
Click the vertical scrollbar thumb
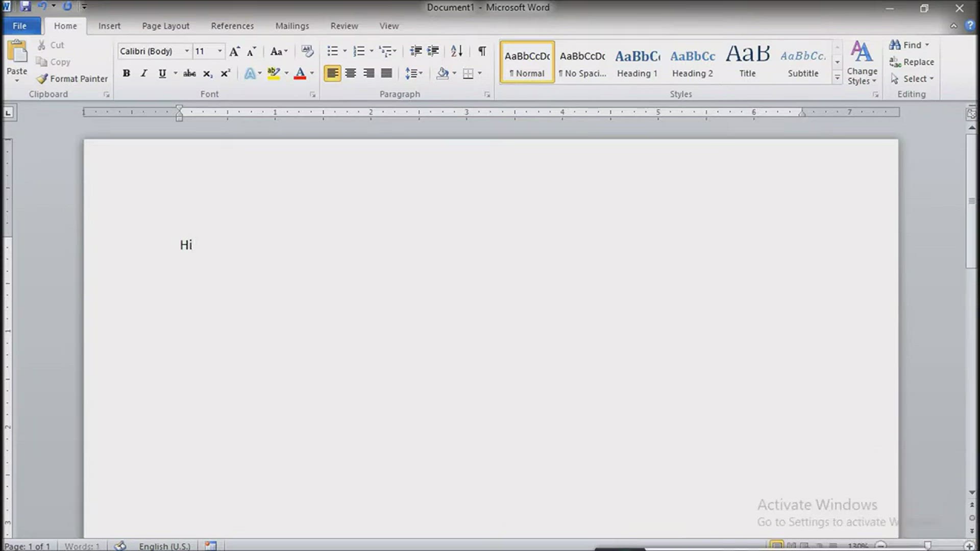click(971, 201)
